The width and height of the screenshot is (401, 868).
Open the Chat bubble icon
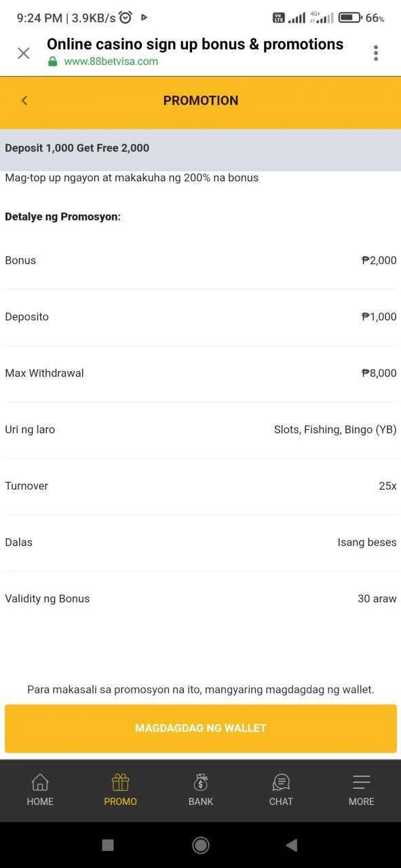click(x=281, y=783)
